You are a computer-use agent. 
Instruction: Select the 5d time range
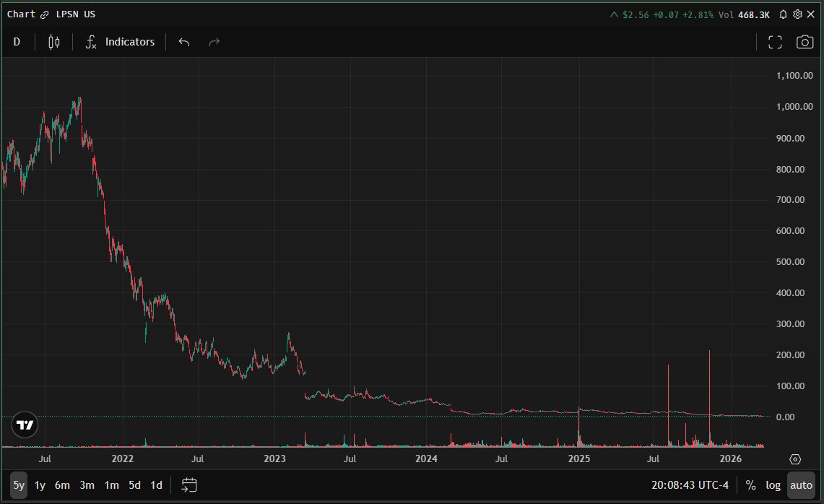[x=134, y=485]
